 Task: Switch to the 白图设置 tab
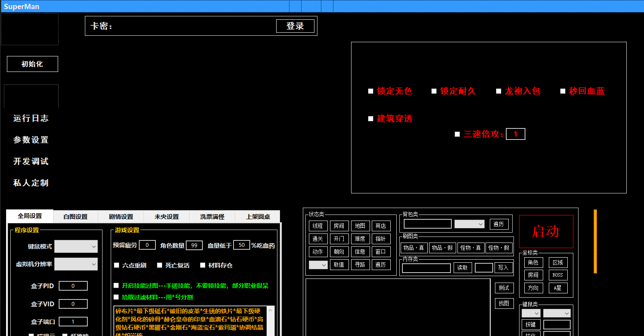pos(75,217)
